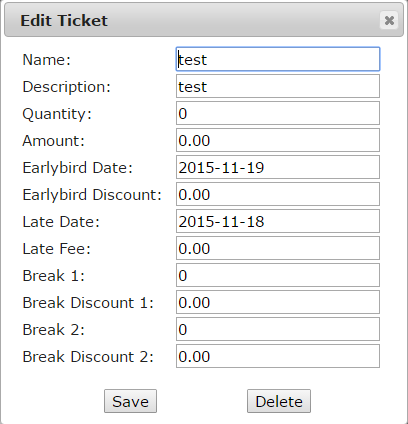Viewport: 408px width, 424px height.
Task: Open the Earlybird Date field
Action: click(278, 167)
